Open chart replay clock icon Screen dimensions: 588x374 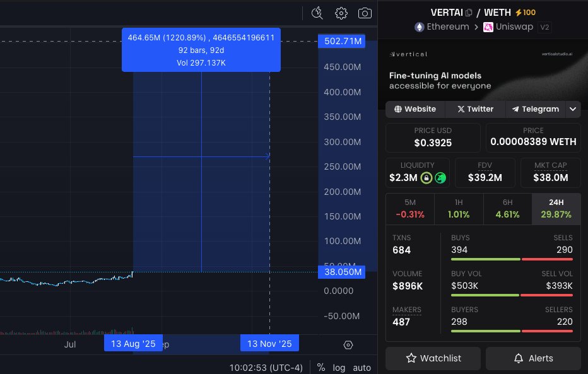pyautogui.click(x=317, y=13)
